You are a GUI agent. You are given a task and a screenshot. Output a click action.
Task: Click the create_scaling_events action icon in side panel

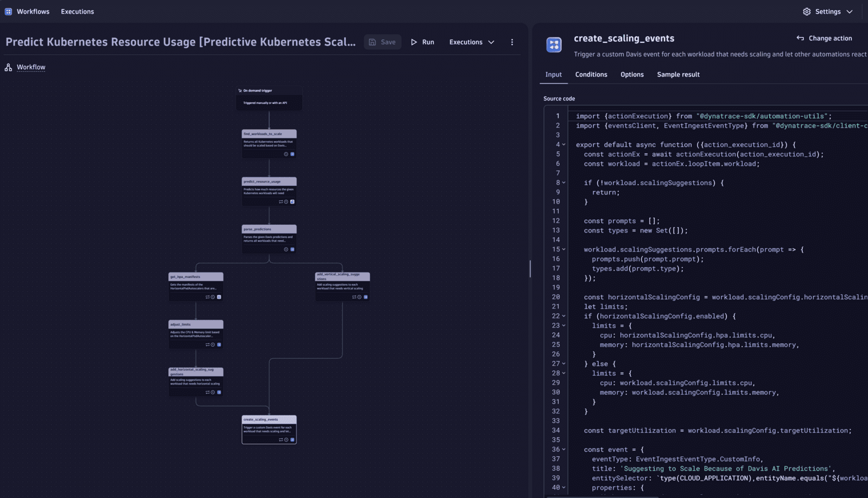(554, 45)
